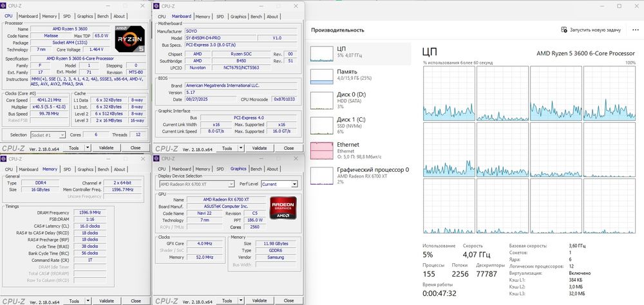This screenshot has height=305, width=644.
Task: Click Close in the CPU window
Action: click(x=135, y=148)
